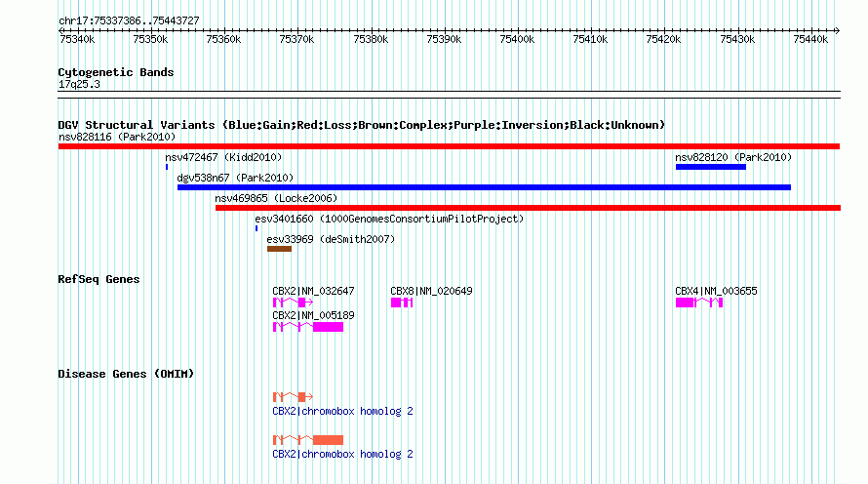Click the brown esv33969 complex variant bar
The height and width of the screenshot is (484, 868).
click(x=279, y=249)
